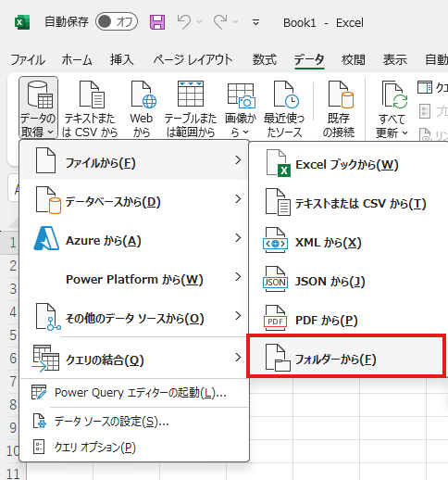
Task: Click the purple Save floppy disk icon
Action: pos(157,22)
